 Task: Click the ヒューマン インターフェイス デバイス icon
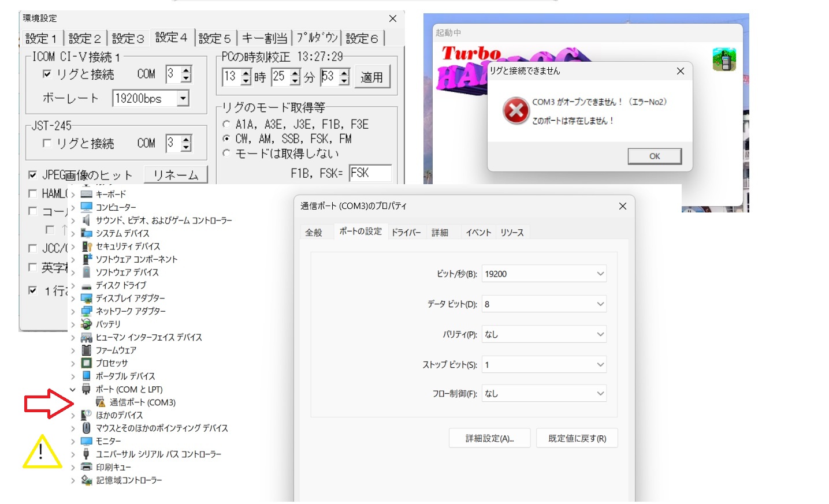tap(87, 337)
